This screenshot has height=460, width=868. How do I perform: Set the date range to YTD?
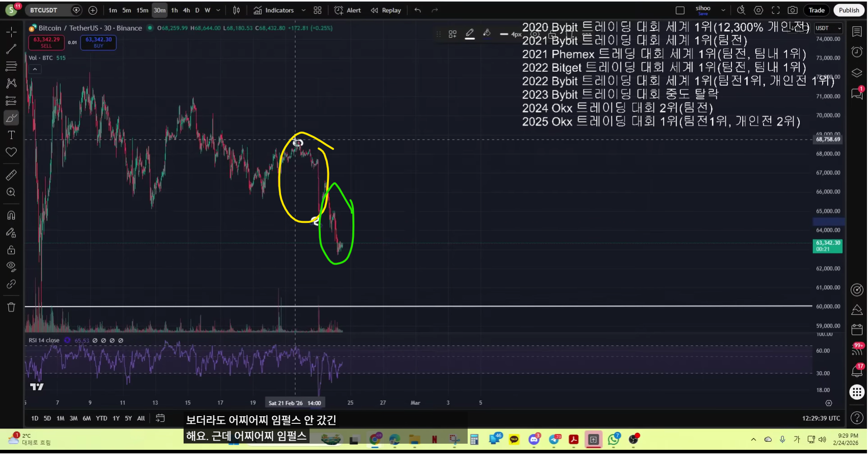click(101, 418)
